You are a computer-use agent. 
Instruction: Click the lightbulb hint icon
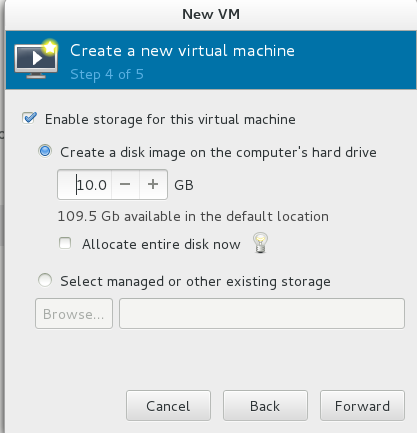point(260,243)
